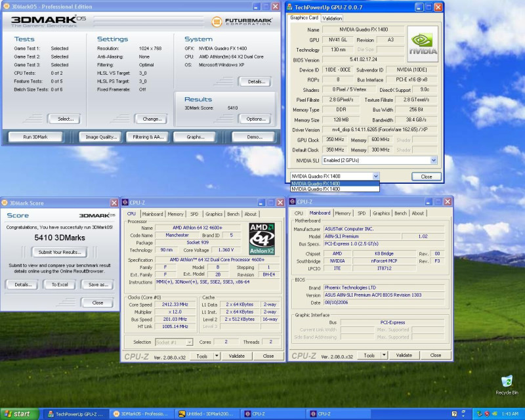The height and width of the screenshot is (420, 525).
Task: Expand the Socket #1 selection dropdown
Action: [x=189, y=342]
